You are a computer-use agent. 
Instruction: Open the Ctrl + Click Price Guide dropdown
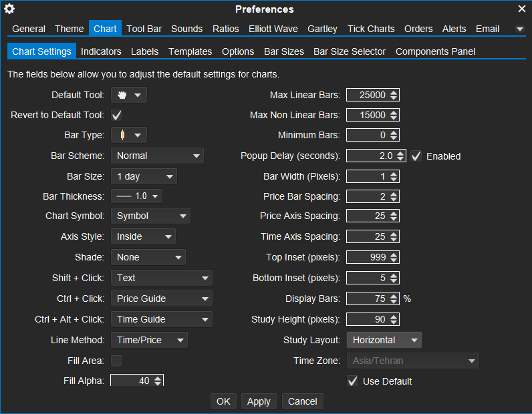pos(162,298)
